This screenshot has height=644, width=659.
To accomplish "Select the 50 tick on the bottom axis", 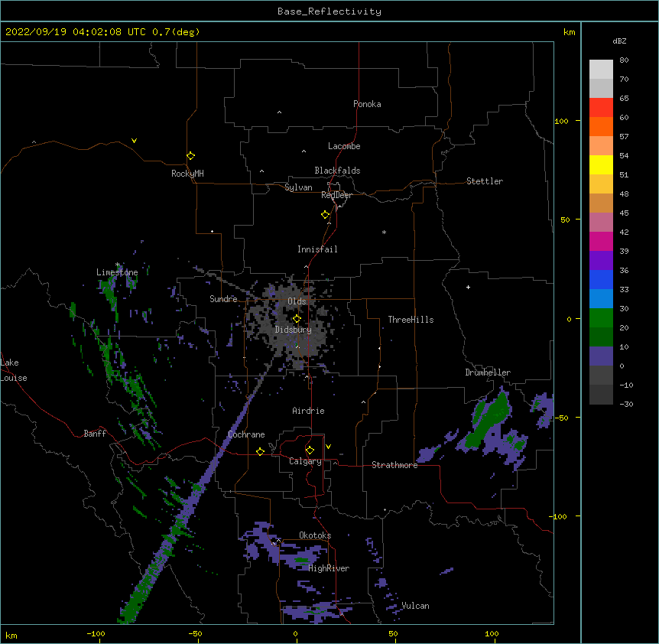I will click(393, 633).
